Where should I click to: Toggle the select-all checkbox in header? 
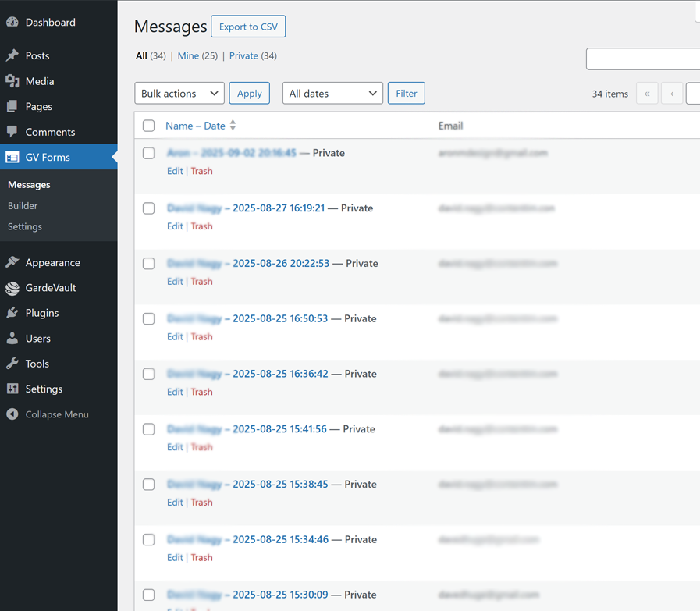(149, 126)
